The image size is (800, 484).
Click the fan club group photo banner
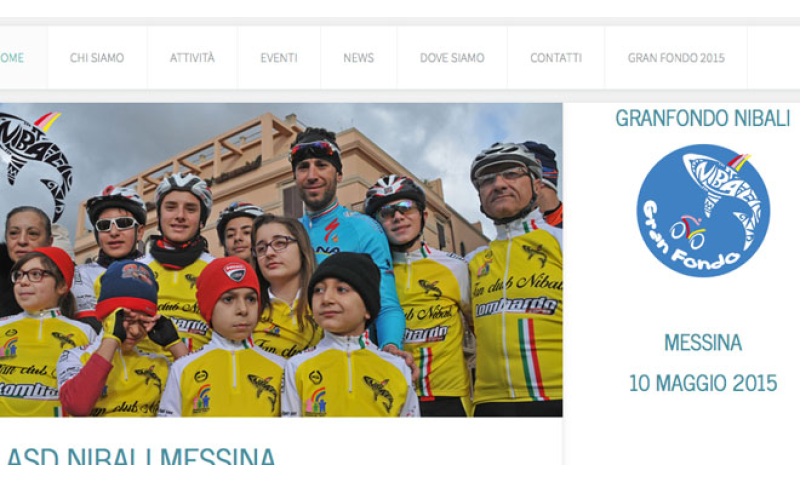point(281,260)
